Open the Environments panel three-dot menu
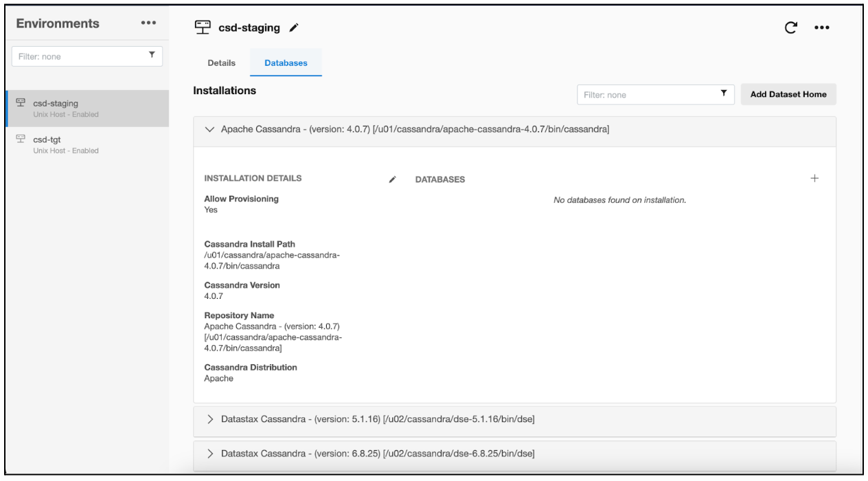This screenshot has height=481, width=868. 147,23
